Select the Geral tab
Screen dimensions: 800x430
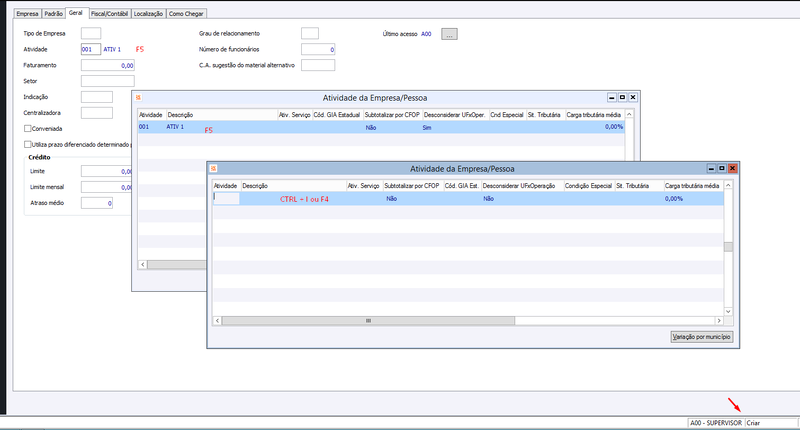pyautogui.click(x=76, y=13)
